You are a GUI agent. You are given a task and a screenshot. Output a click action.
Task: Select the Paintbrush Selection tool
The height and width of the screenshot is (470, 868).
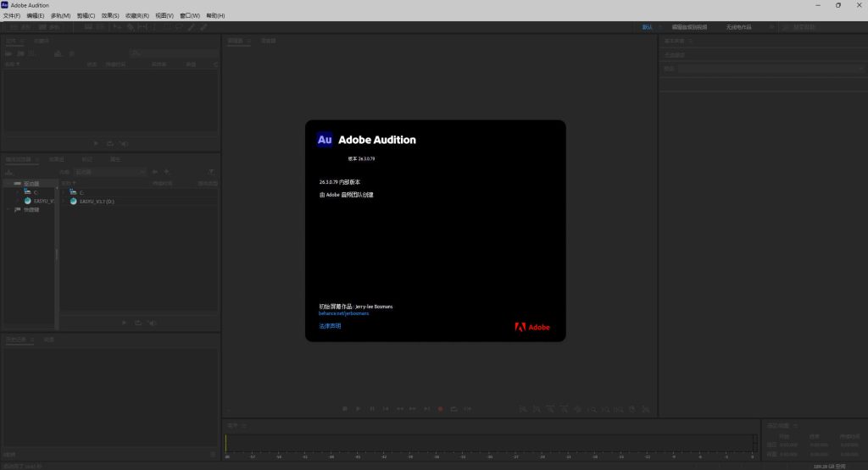191,27
